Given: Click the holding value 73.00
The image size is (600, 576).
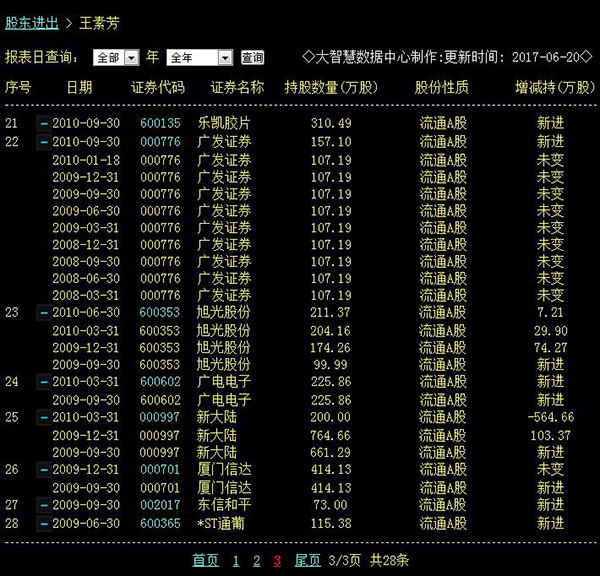Looking at the screenshot, I should coord(331,505).
